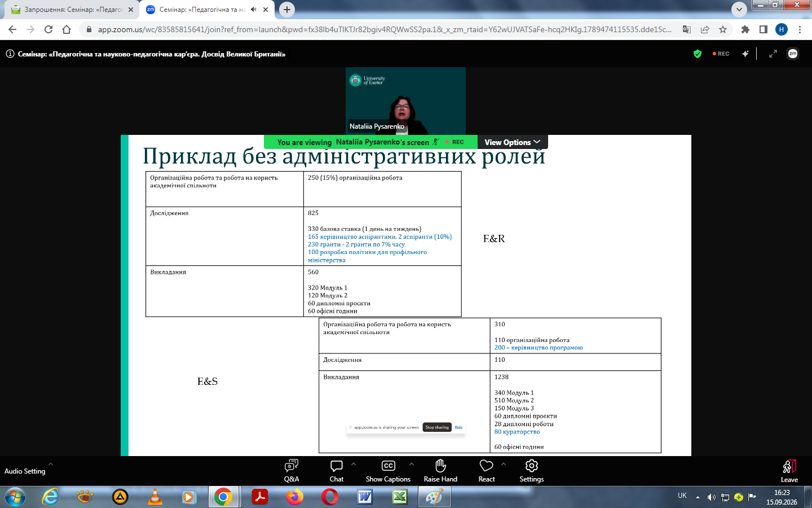Click the Stop sharing button
This screenshot has width=812, height=508.
(437, 427)
